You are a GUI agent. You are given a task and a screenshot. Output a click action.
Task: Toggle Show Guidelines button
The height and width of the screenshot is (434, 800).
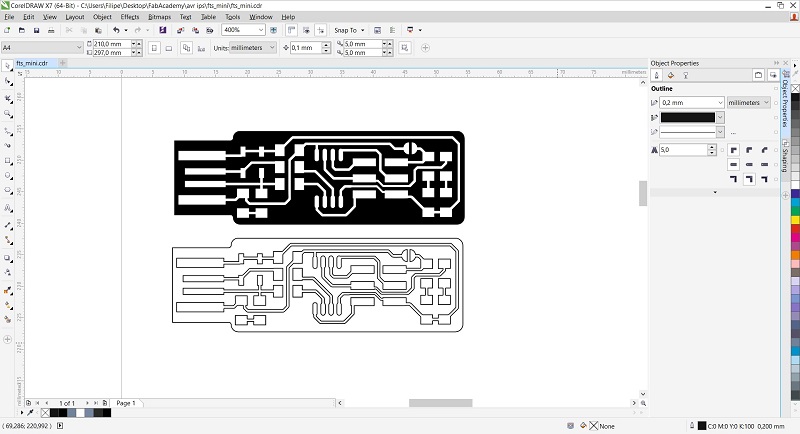click(x=320, y=30)
